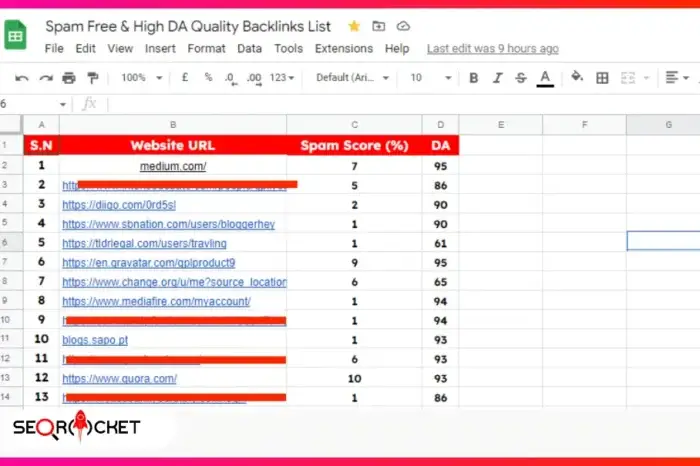Select the DA header cell

(x=441, y=146)
